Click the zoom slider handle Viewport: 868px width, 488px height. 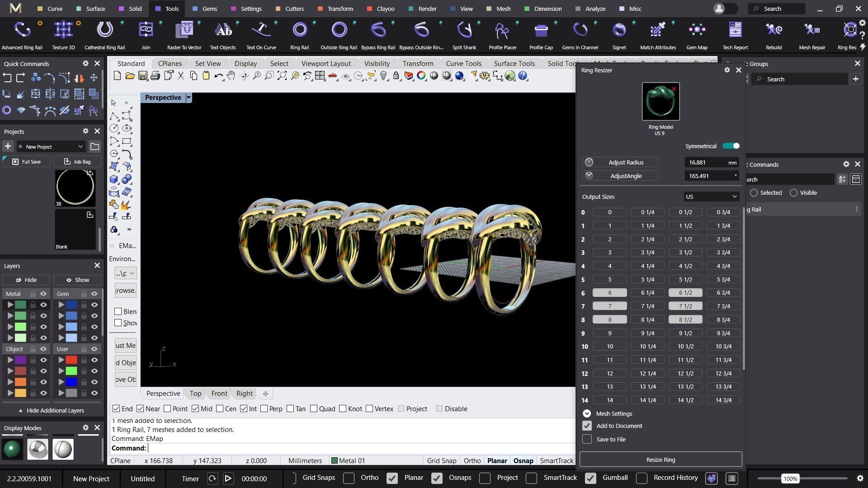pyautogui.click(x=790, y=479)
